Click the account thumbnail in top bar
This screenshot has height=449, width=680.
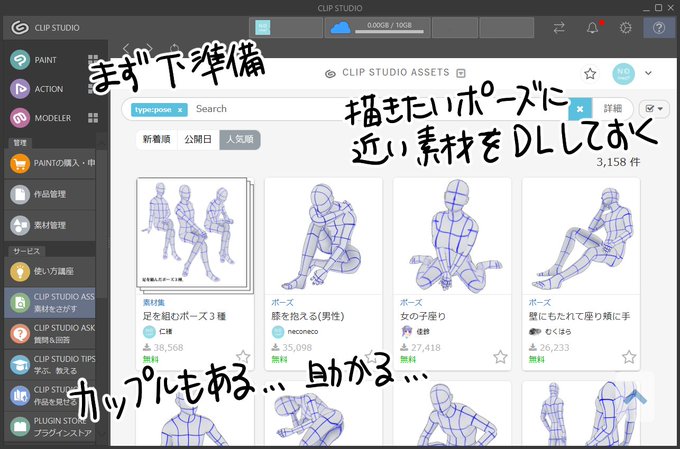click(263, 27)
